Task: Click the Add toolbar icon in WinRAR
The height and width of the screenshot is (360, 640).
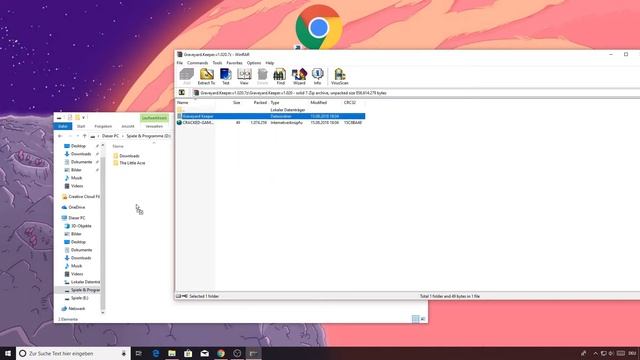Action: 187,76
